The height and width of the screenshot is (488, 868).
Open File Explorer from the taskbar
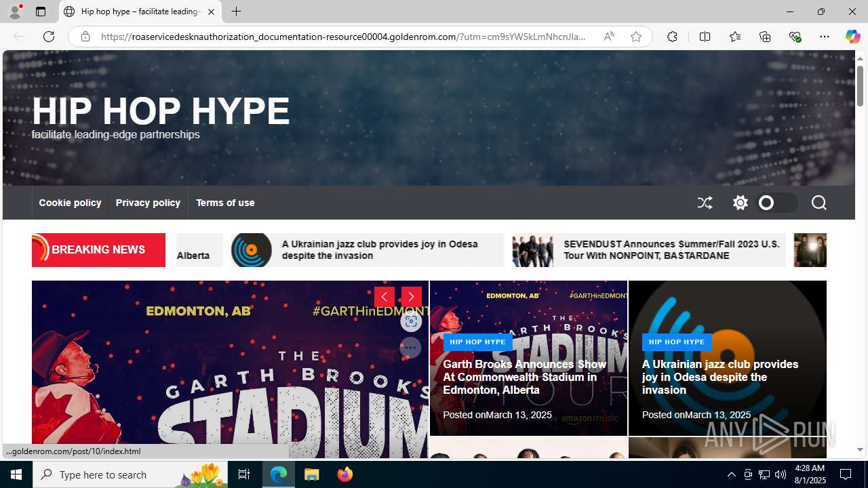click(x=312, y=474)
